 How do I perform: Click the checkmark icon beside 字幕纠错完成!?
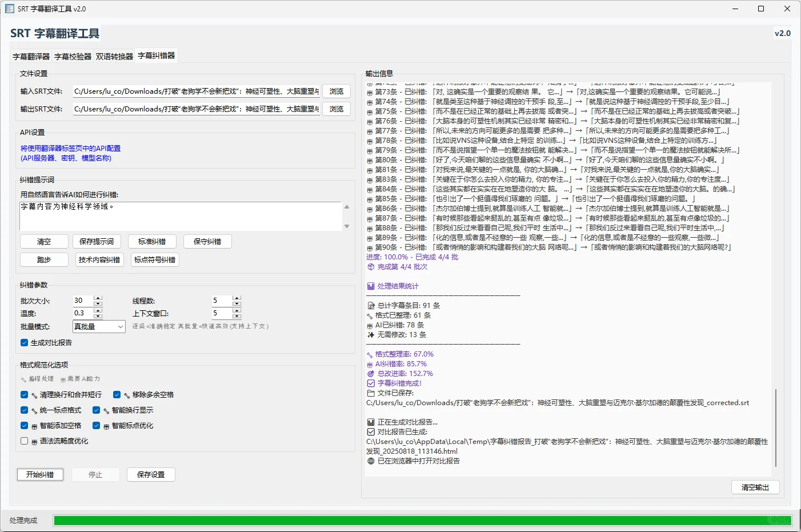[371, 383]
